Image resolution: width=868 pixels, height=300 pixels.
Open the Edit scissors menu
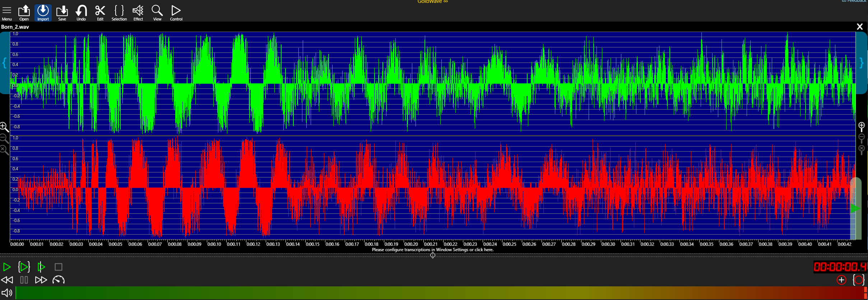click(100, 13)
